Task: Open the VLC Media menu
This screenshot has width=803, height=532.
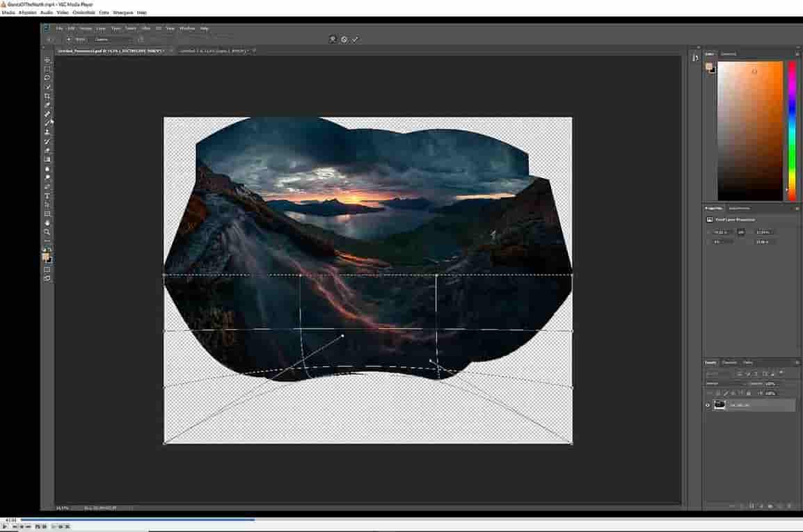Action: [8, 13]
